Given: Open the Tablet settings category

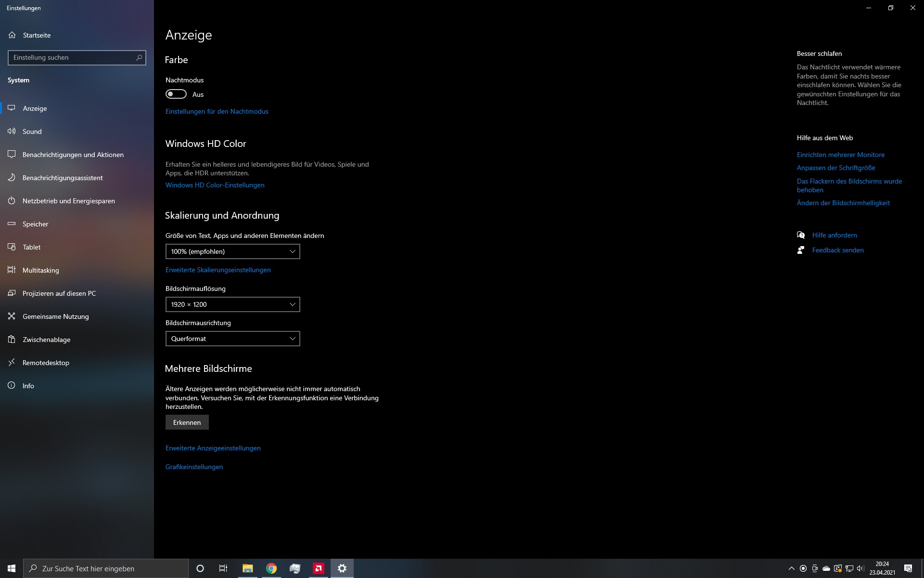Looking at the screenshot, I should tap(32, 247).
